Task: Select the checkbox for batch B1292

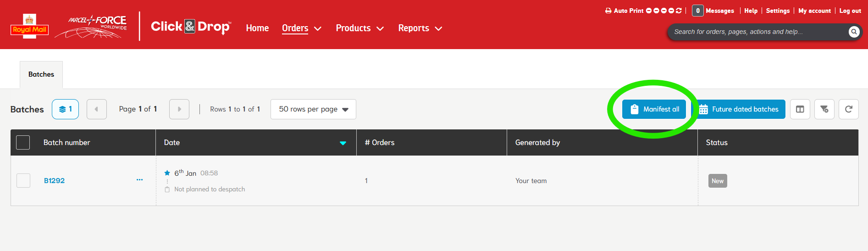Action: pyautogui.click(x=23, y=181)
